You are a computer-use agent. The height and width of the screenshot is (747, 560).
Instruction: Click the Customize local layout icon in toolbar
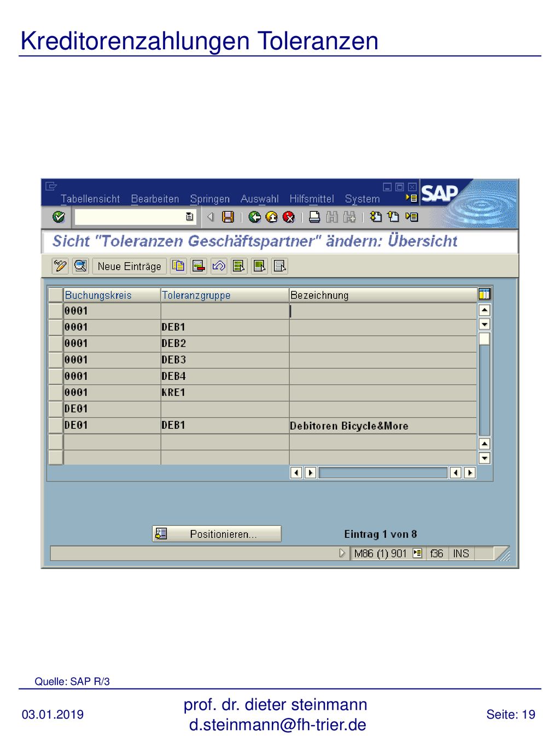412,217
